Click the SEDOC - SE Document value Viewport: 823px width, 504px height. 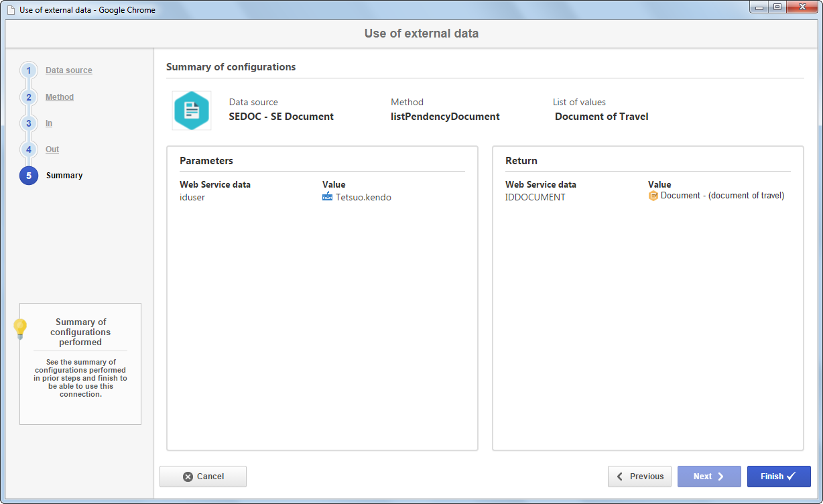281,117
